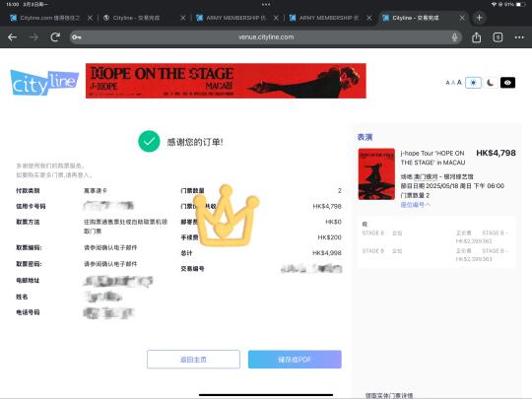
Task: Click the save as PDF button
Action: (x=295, y=360)
